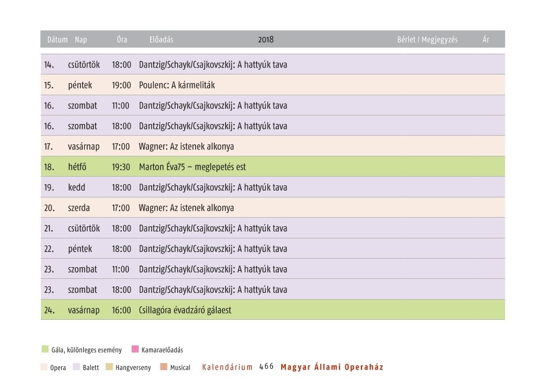The width and height of the screenshot is (545, 392).
Task: Click the Ár column header
Action: pyautogui.click(x=486, y=39)
